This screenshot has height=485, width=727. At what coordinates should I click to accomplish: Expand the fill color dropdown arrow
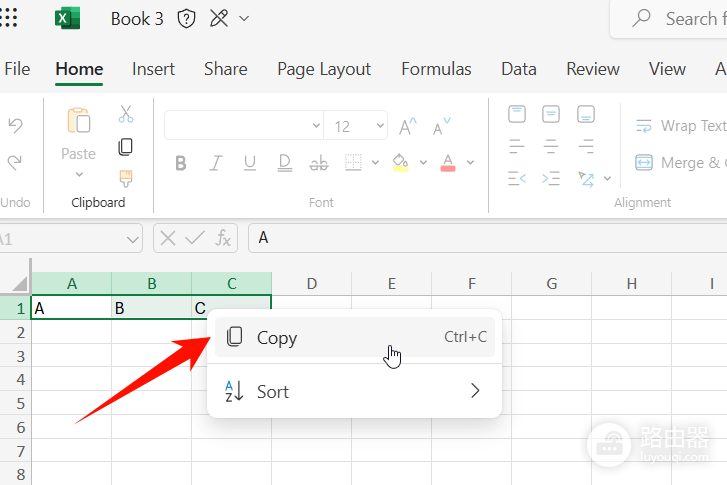point(423,163)
